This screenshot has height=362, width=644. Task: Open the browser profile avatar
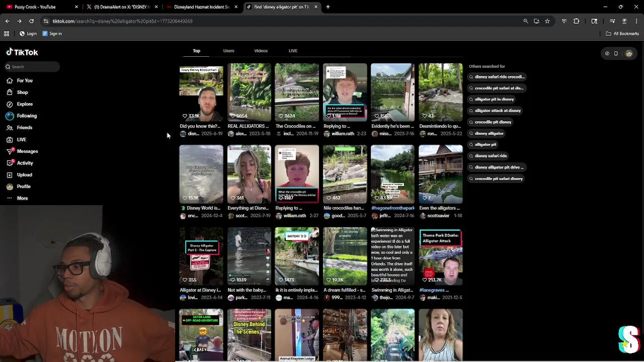pyautogui.click(x=624, y=21)
